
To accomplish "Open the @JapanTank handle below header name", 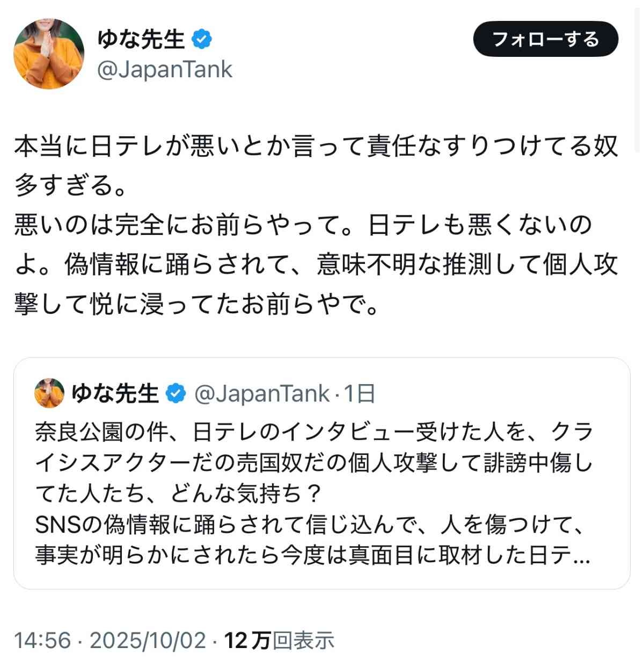I will [164, 70].
